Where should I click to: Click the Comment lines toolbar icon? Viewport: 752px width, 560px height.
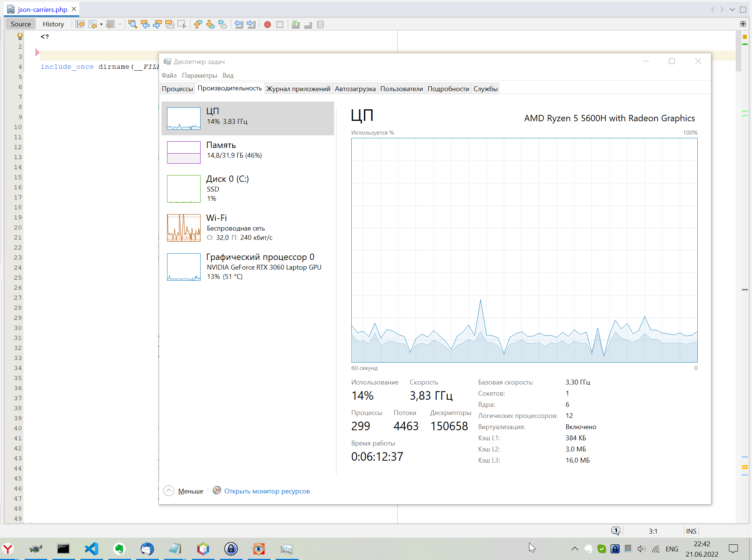click(296, 25)
